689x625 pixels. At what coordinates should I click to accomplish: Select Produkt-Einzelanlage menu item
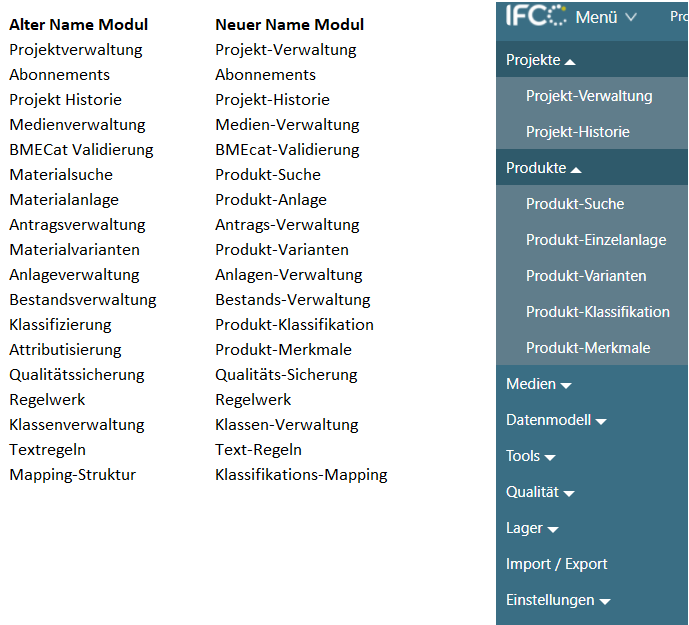596,240
